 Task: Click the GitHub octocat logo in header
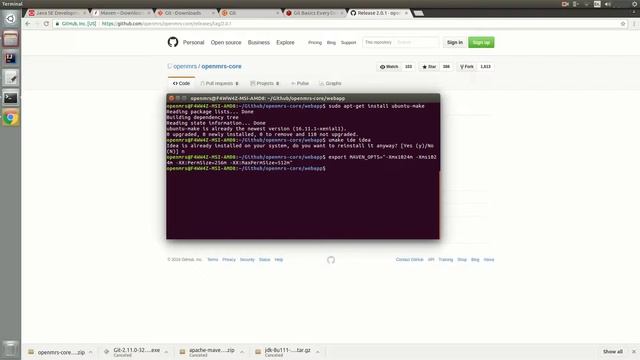coord(173,42)
